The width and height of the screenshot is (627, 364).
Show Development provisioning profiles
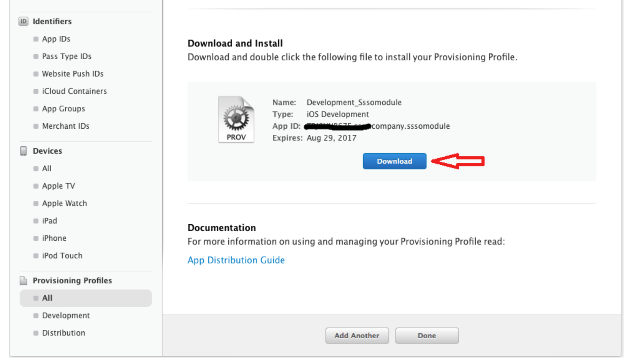(66, 316)
